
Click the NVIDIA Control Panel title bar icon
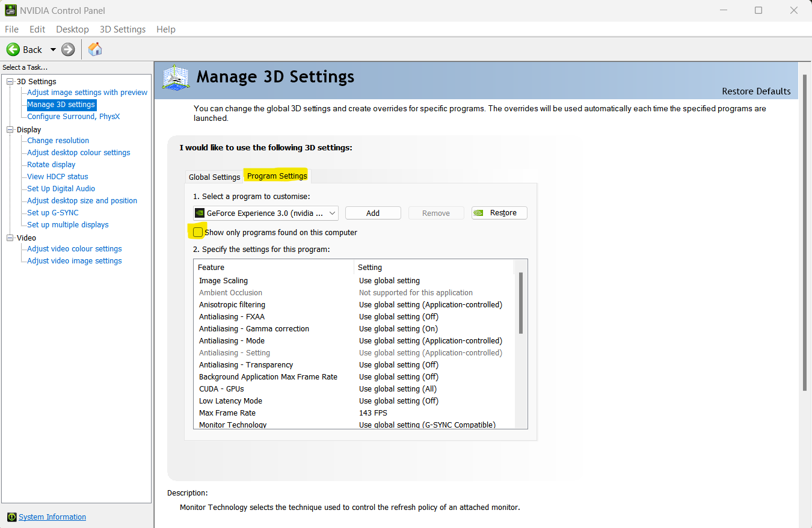(11, 10)
